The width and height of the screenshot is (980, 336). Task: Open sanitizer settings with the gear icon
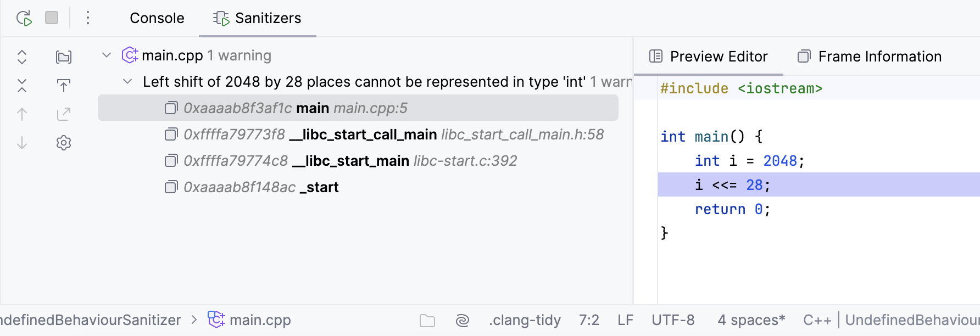pyautogui.click(x=64, y=142)
